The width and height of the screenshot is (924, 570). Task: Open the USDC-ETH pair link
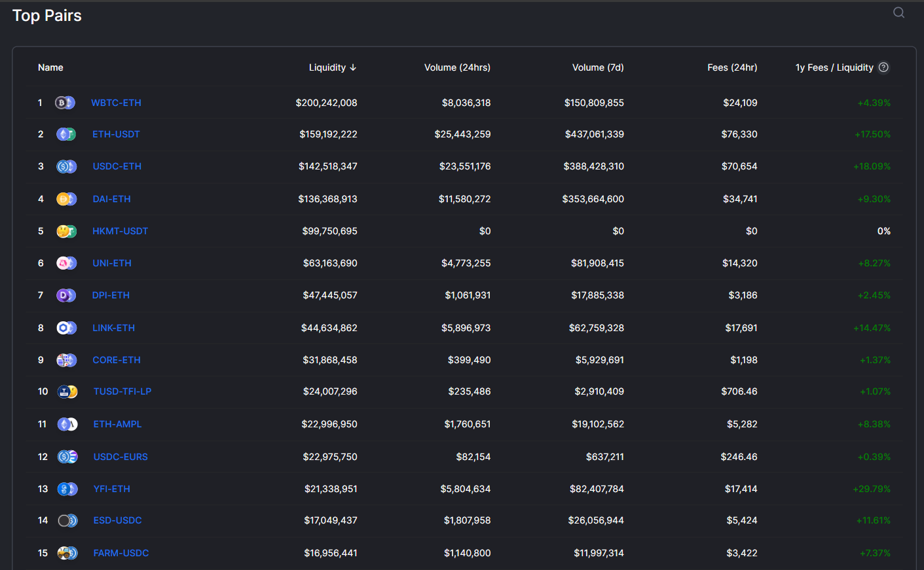click(117, 166)
